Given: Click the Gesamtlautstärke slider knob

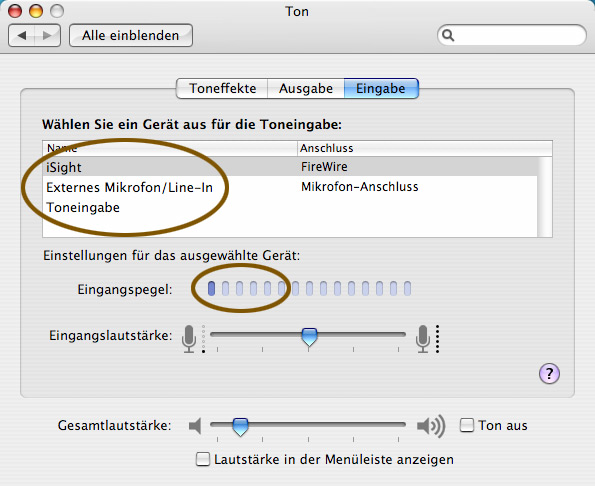Looking at the screenshot, I should click(x=240, y=427).
